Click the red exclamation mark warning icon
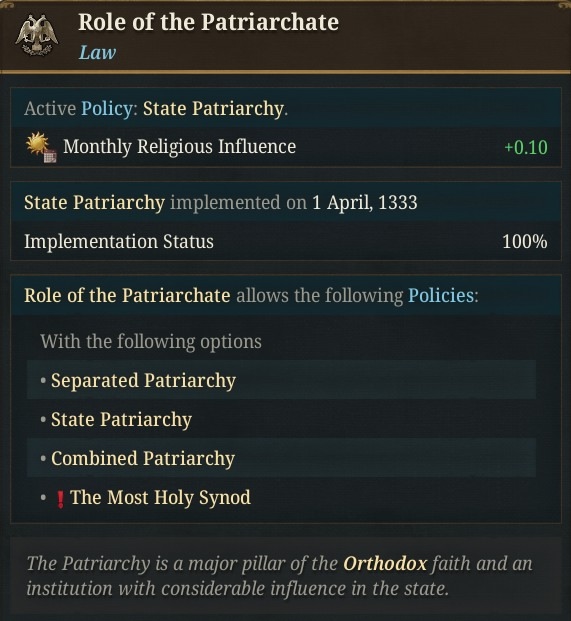The height and width of the screenshot is (621, 571). 60,499
